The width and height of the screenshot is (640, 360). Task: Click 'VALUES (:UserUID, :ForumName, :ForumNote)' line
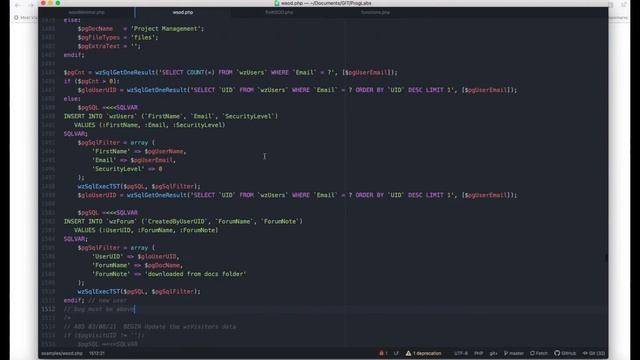coord(146,230)
